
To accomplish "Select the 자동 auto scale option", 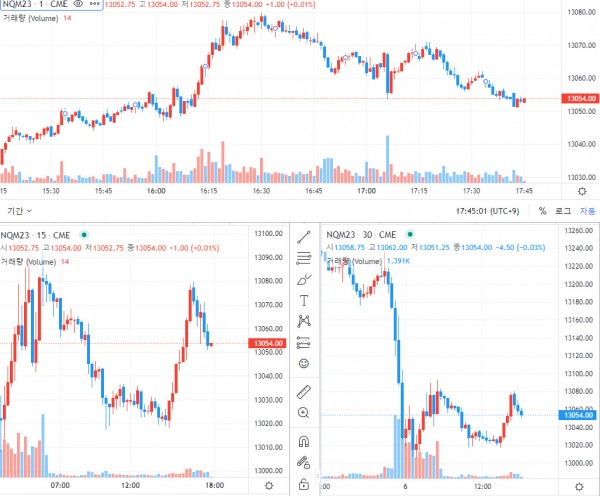I will (x=587, y=211).
